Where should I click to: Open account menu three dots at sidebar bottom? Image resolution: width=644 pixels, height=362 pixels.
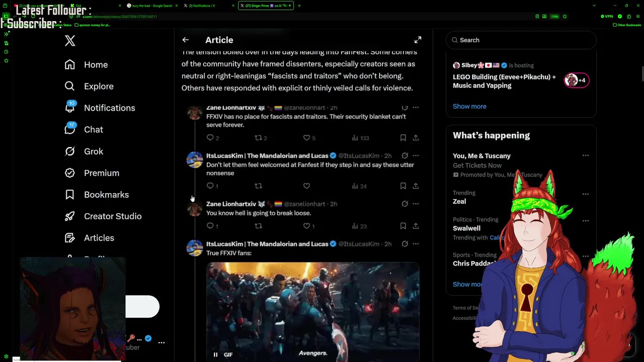pyautogui.click(x=161, y=342)
